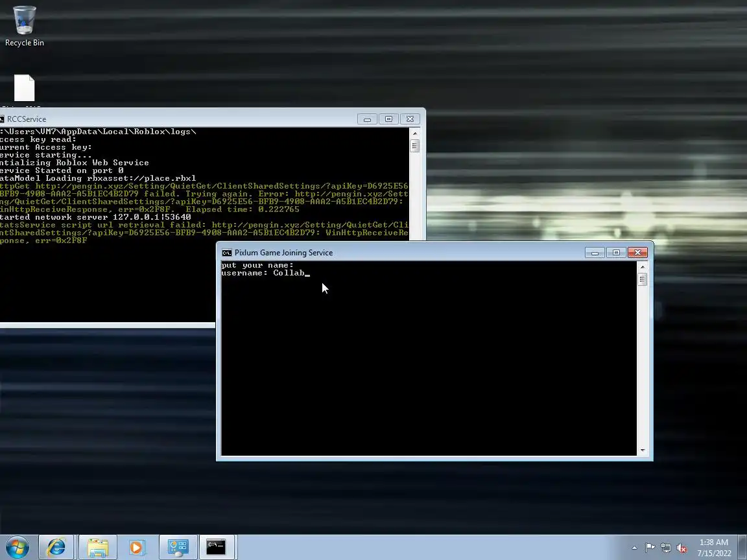Click the Pixlum console scrollbar down arrow

(642, 450)
